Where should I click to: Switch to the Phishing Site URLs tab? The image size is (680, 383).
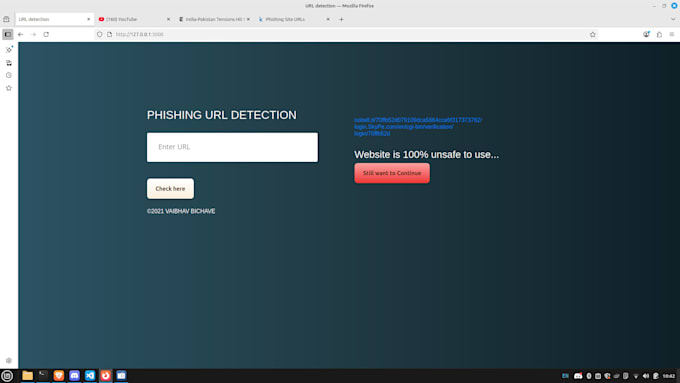(x=294, y=19)
